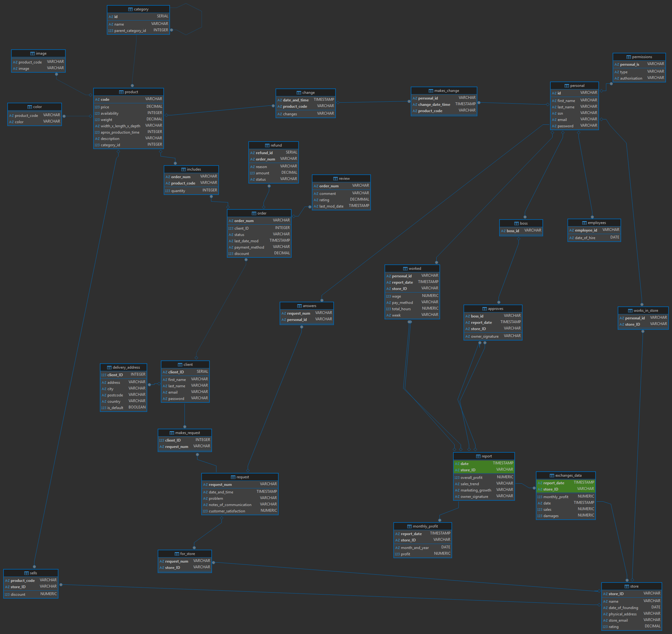Click the table icon beside store title

[627, 586]
